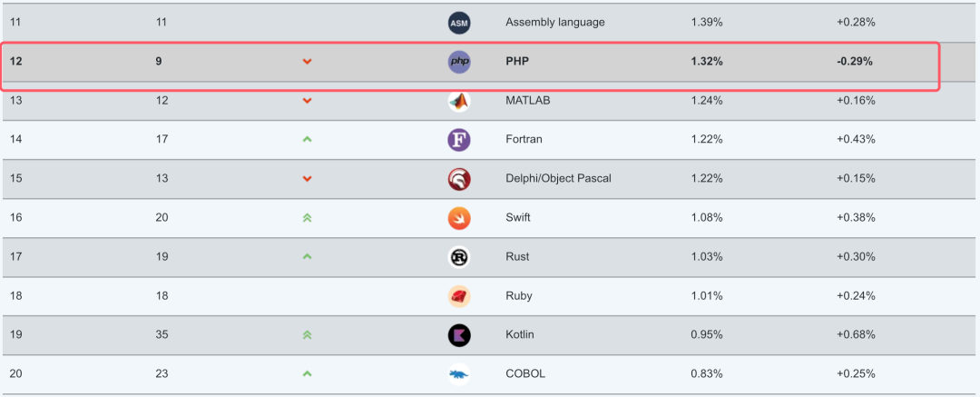Click the Kotlin change value +0.68%
The width and height of the screenshot is (980, 397).
coord(856,335)
